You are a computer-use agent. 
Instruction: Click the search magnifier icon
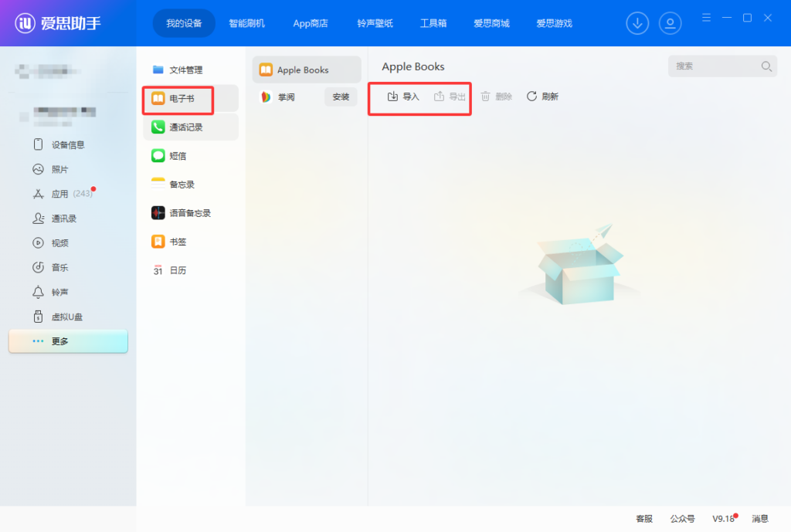tap(766, 66)
